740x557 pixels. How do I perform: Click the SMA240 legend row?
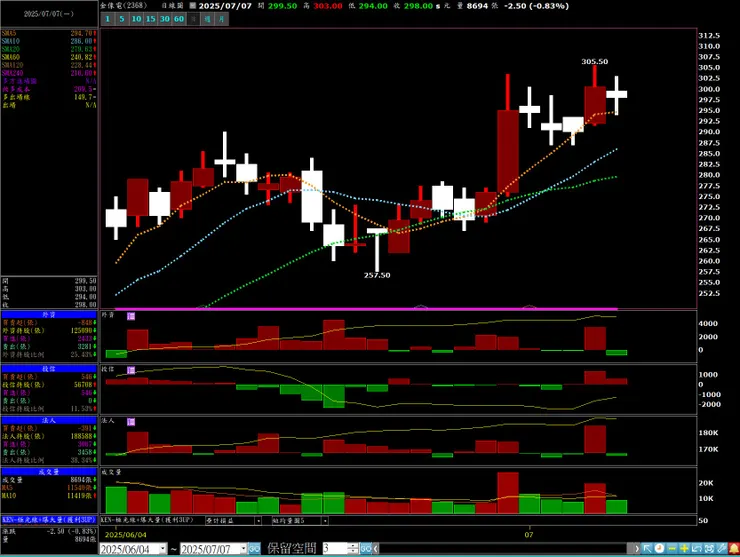coord(49,73)
